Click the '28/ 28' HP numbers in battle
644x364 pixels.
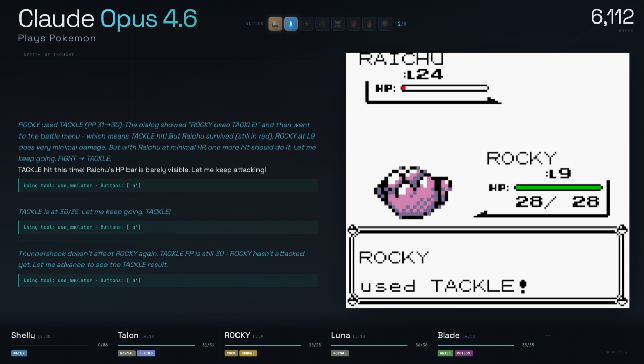[557, 202]
